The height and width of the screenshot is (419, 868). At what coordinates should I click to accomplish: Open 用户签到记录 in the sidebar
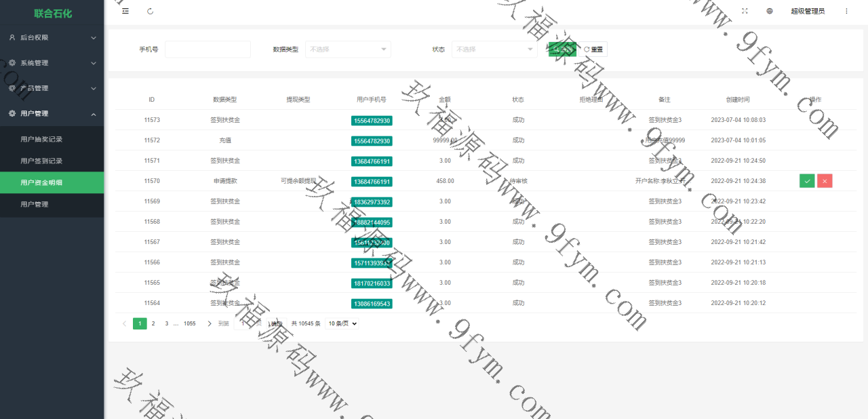coord(41,161)
